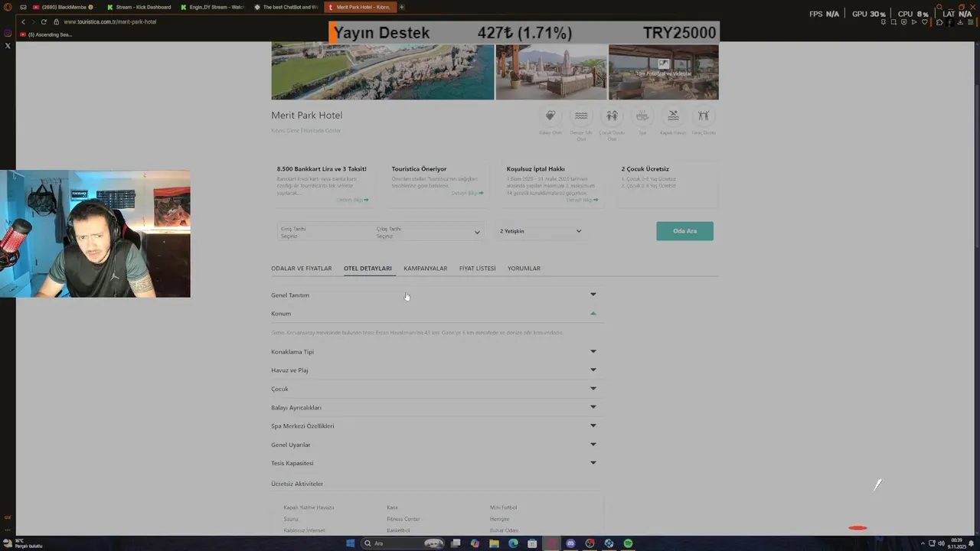Open Task View from the taskbar
The height and width of the screenshot is (551, 980).
click(456, 543)
